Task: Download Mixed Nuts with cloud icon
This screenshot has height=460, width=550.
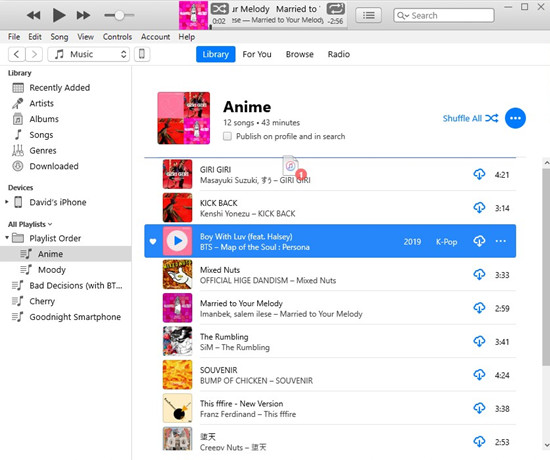Action: click(479, 274)
